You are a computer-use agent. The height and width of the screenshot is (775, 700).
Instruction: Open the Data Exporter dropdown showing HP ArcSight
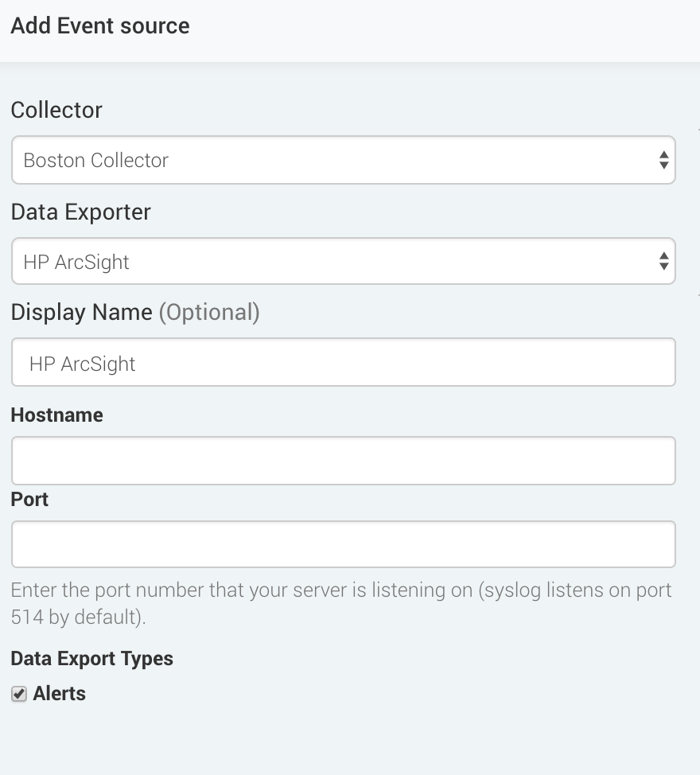[344, 261]
